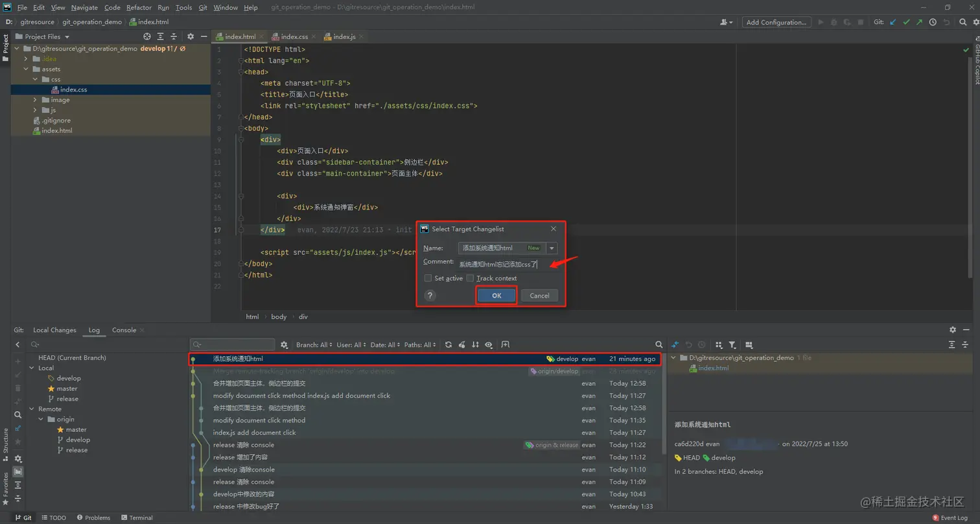Screen dimensions: 980x524
Task: Open the Navigate menu
Action: 84,7
